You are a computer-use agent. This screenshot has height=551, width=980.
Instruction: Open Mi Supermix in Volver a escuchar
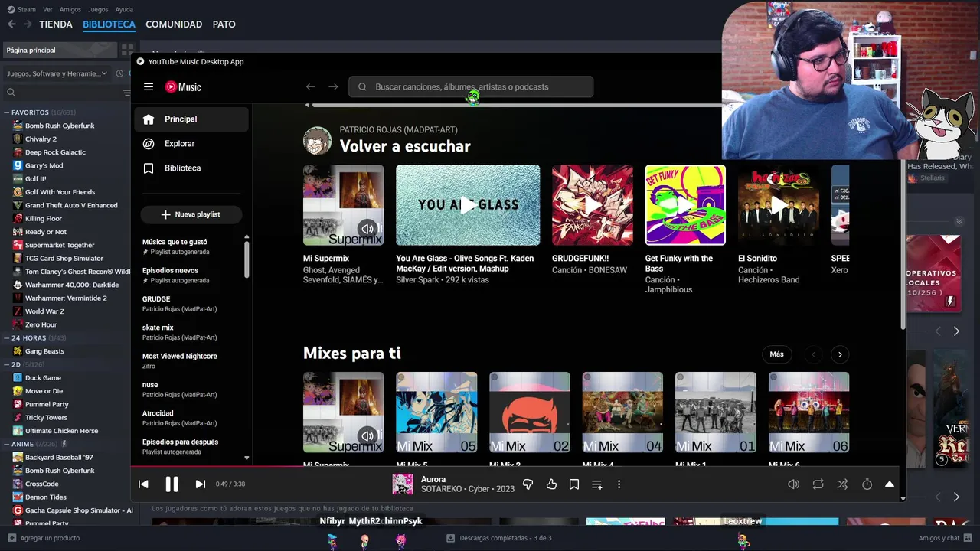click(x=343, y=205)
